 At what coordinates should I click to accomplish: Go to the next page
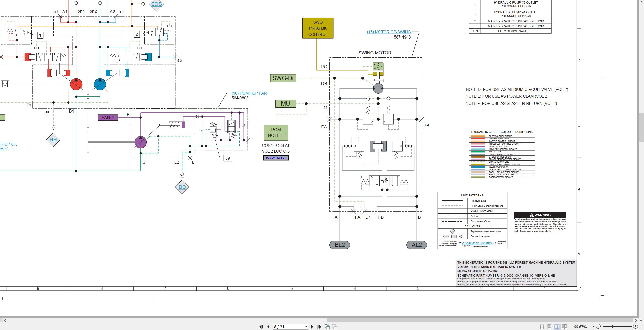pyautogui.click(x=312, y=327)
